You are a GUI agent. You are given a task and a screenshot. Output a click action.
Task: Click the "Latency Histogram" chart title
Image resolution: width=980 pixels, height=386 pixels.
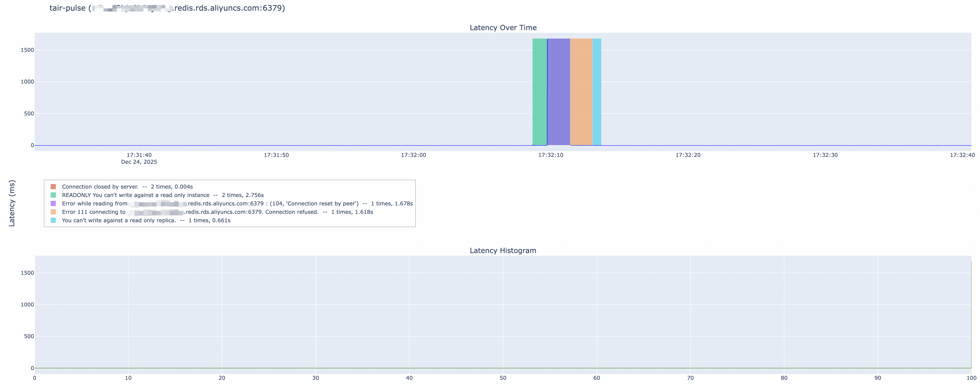(x=503, y=251)
